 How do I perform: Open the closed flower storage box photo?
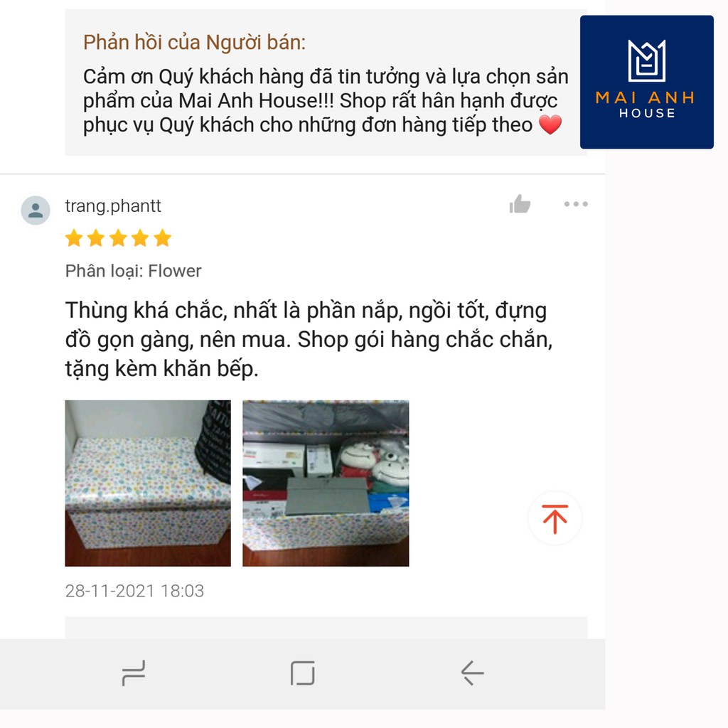pos(148,483)
